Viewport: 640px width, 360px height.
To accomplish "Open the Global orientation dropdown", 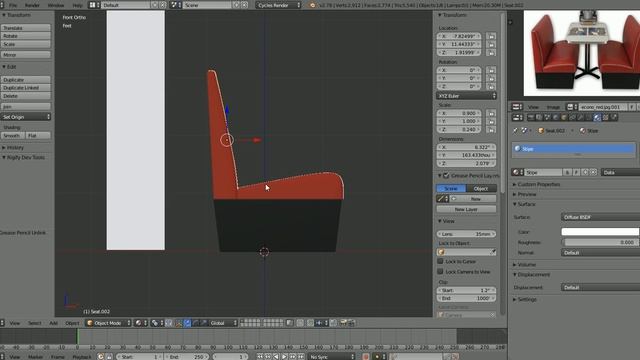I will [223, 323].
